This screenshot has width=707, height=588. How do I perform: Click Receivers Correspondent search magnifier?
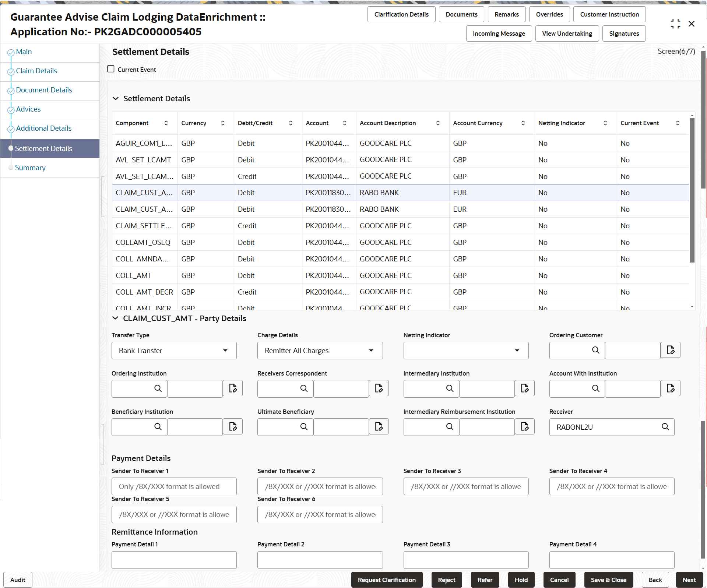[x=304, y=388]
